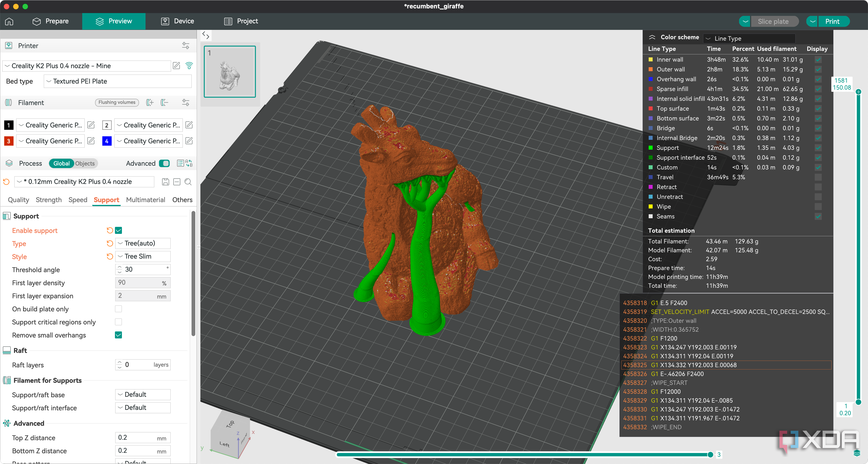Reset the support Type to default
The image size is (868, 464).
[x=110, y=243]
